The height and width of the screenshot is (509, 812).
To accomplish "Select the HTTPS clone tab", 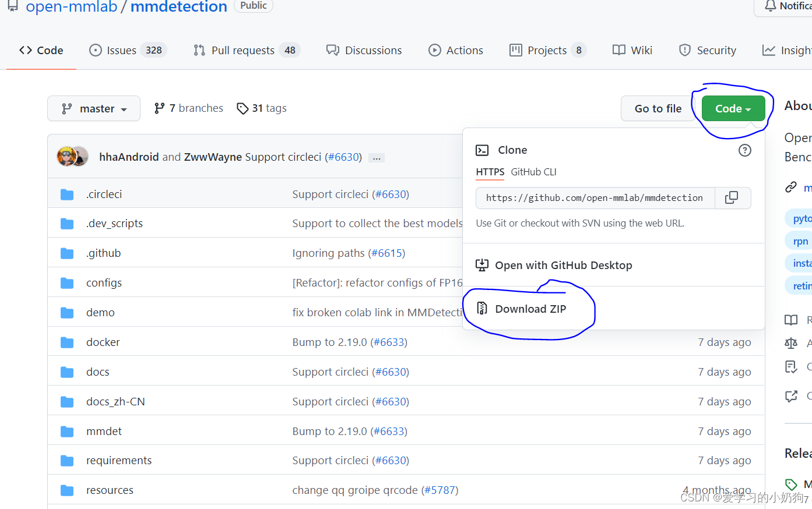I will point(490,172).
